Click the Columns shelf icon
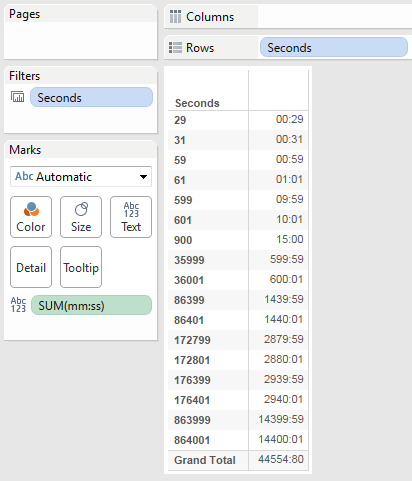This screenshot has width=412, height=481. pos(175,16)
